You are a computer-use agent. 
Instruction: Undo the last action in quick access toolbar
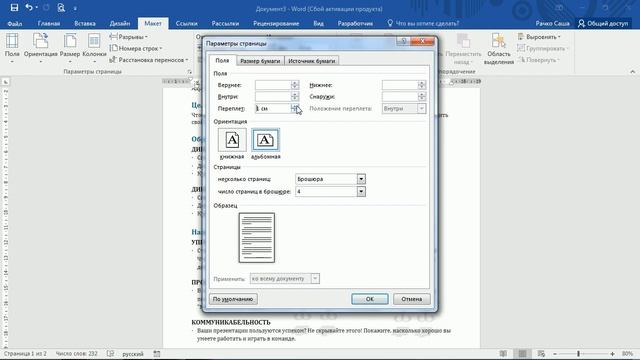29,8
